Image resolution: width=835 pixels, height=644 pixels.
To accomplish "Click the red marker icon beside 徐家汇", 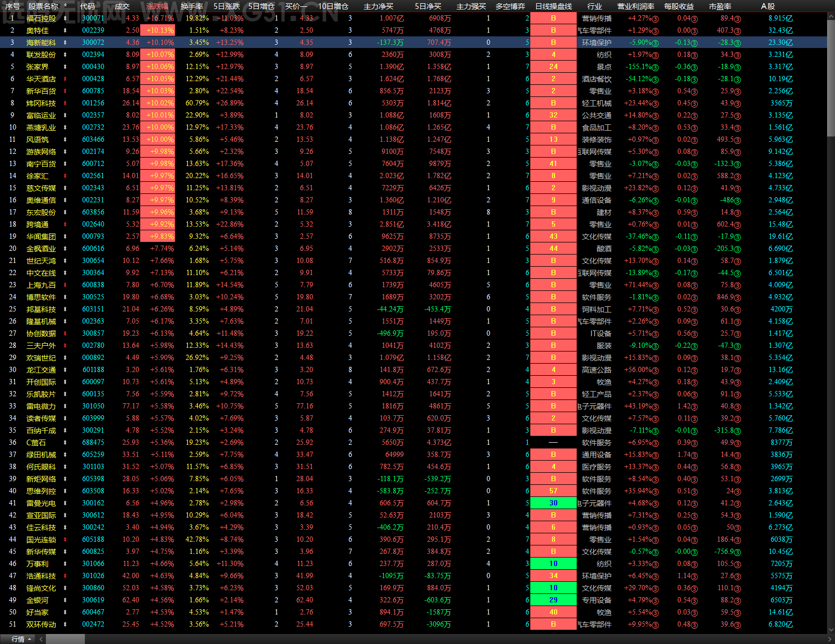I will pyautogui.click(x=65, y=176).
